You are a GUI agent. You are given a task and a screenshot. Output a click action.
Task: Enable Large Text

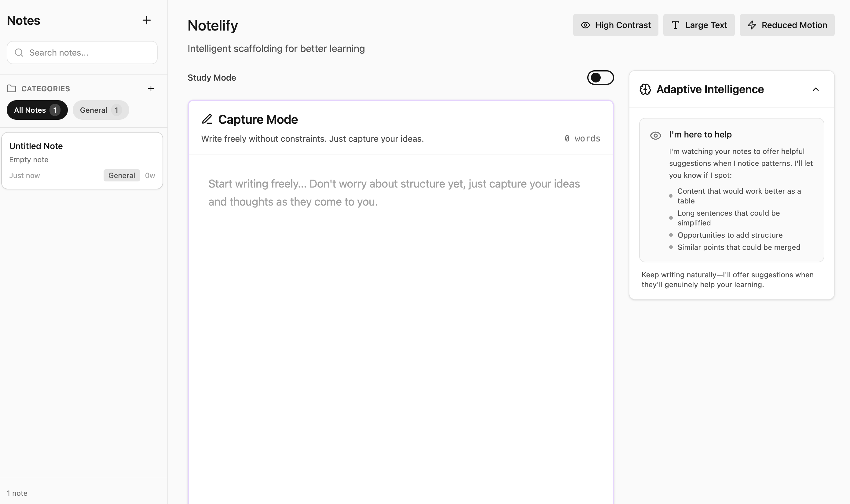click(699, 25)
